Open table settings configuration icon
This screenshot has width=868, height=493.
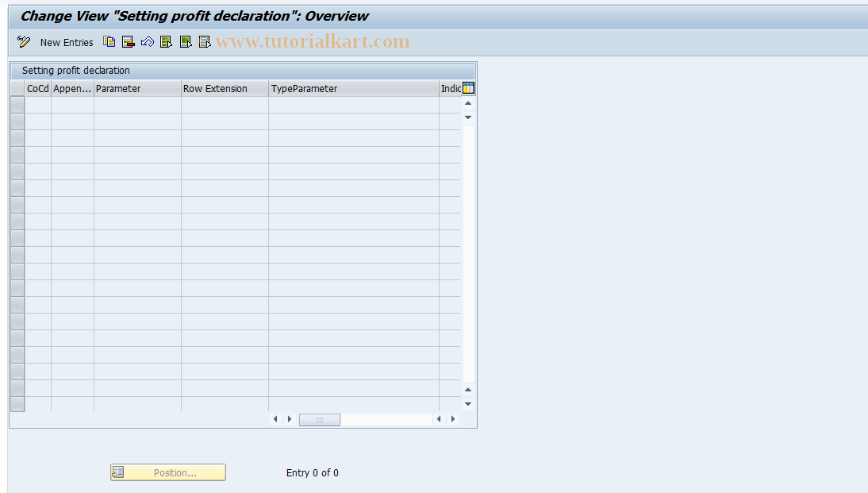coord(468,88)
